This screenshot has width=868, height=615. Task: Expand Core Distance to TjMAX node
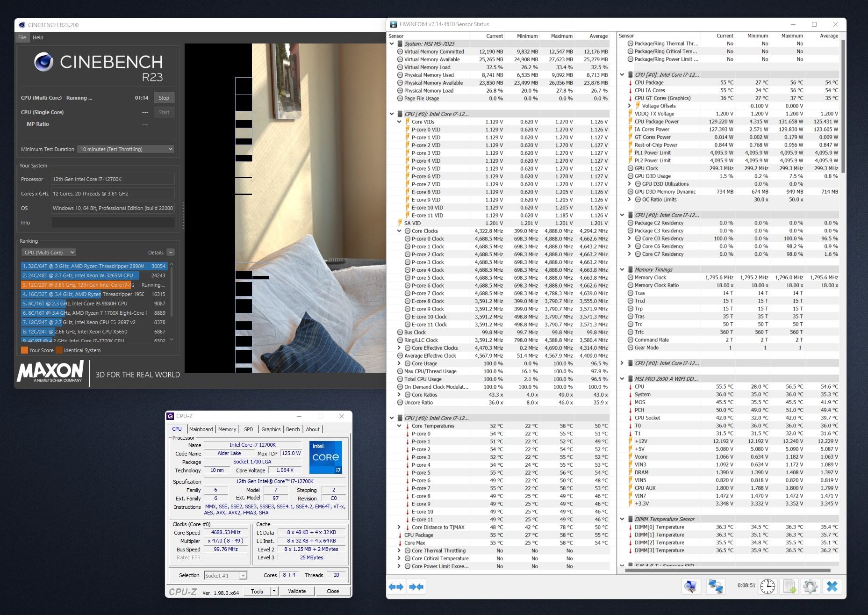(x=399, y=527)
